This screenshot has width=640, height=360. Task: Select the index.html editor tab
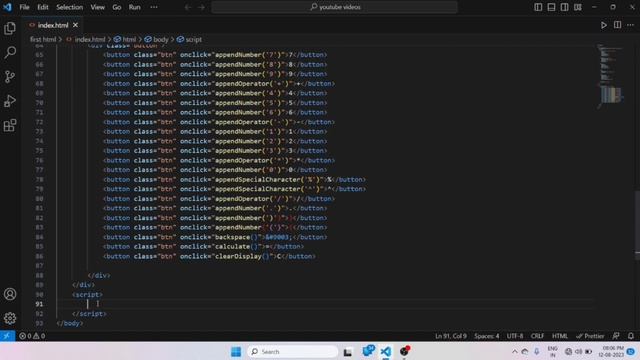[53, 25]
